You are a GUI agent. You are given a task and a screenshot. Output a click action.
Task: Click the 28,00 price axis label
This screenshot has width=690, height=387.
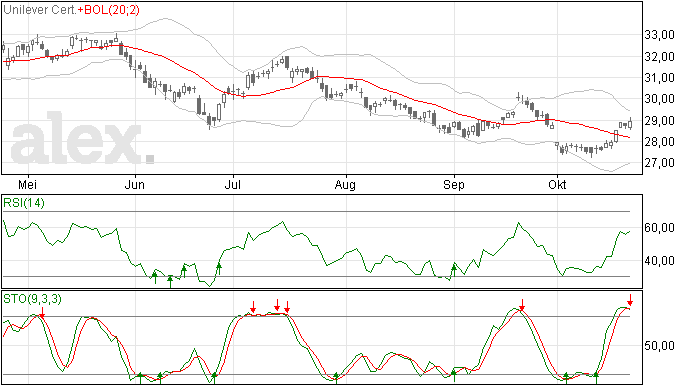[x=659, y=141]
